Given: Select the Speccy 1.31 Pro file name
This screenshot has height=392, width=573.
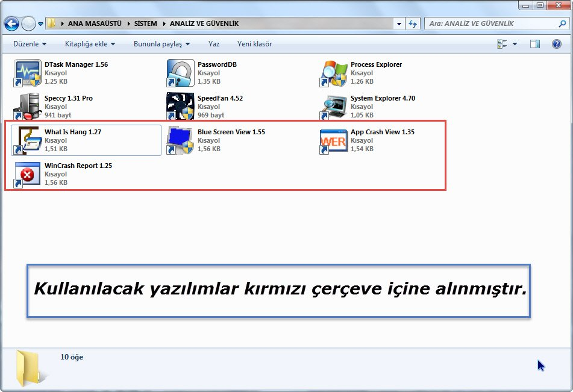Looking at the screenshot, I should [68, 98].
